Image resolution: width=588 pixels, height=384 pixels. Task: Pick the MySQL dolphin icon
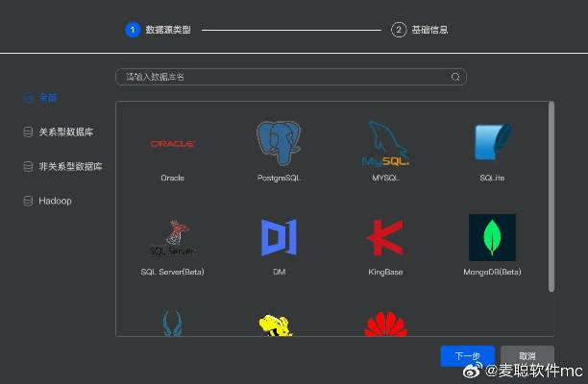coord(385,144)
